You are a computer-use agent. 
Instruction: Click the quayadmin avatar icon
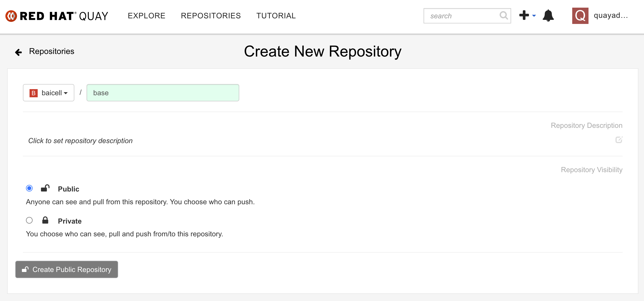pyautogui.click(x=580, y=16)
